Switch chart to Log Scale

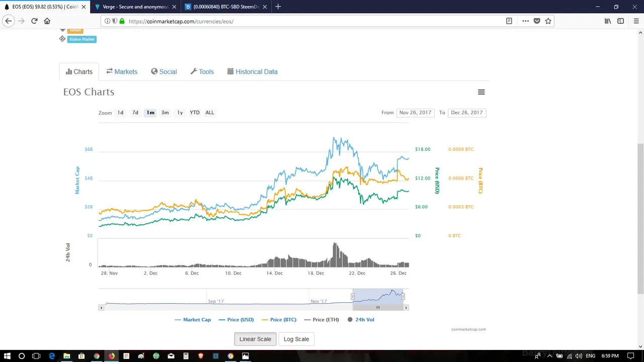click(296, 339)
